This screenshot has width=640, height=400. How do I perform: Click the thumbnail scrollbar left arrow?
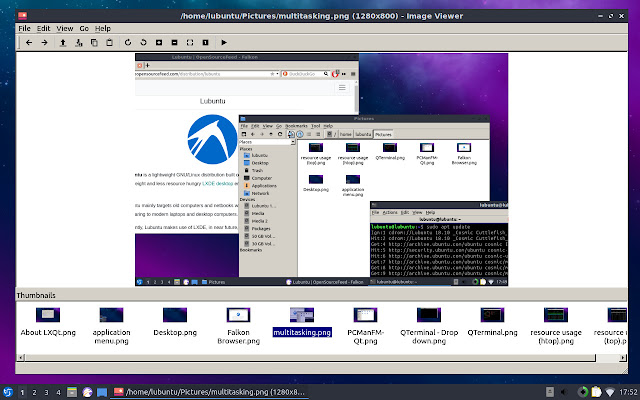point(20,358)
